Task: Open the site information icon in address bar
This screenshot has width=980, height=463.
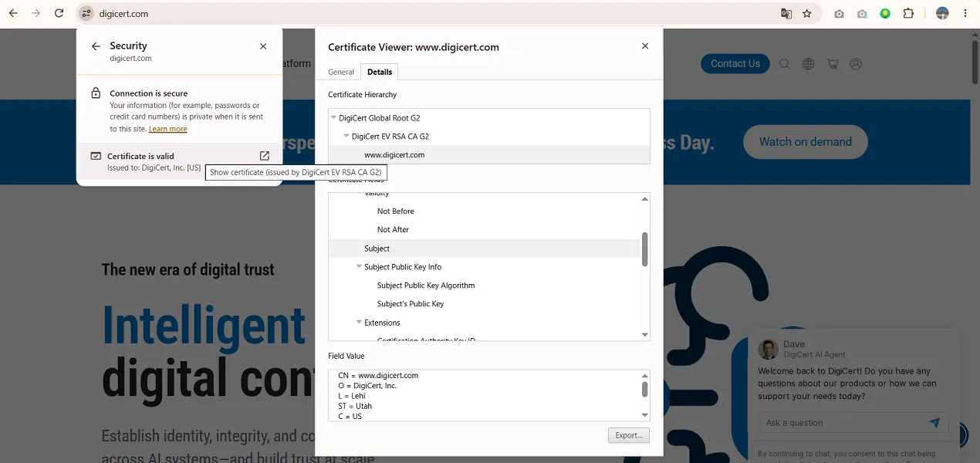Action: point(86,13)
